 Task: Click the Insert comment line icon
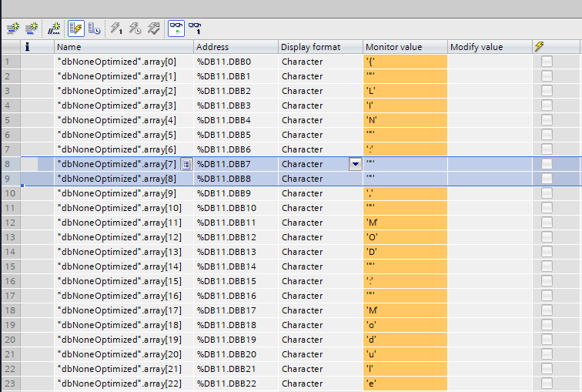54,28
